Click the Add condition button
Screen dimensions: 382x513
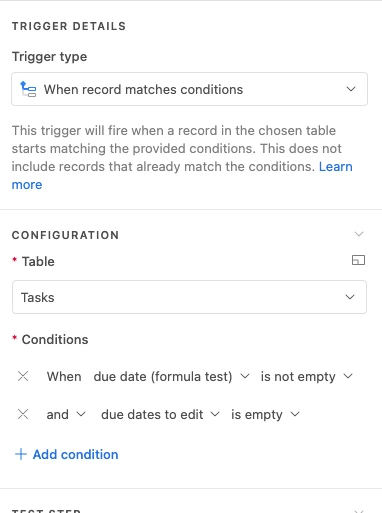pyautogui.click(x=67, y=454)
